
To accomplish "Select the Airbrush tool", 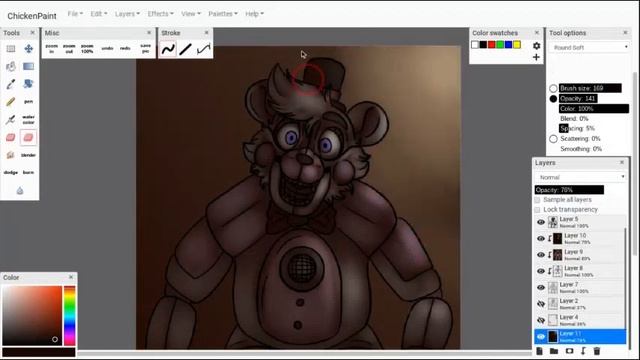I will (x=11, y=120).
